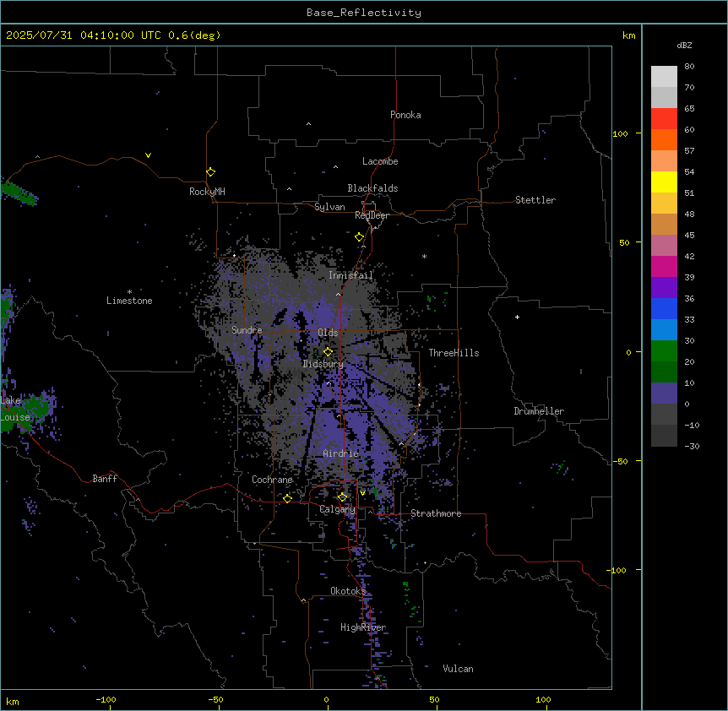
Task: Click the Lake Louise label
Action: click(x=15, y=409)
